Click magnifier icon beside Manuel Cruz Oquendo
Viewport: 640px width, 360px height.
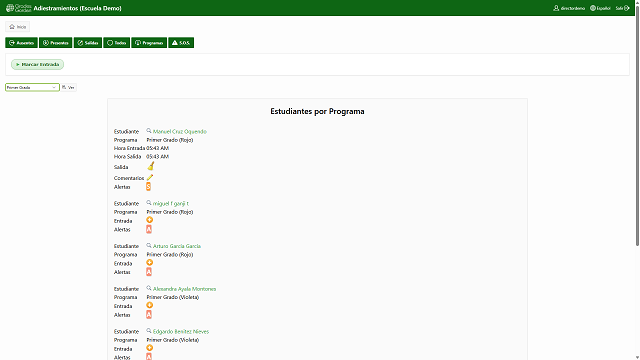click(149, 131)
